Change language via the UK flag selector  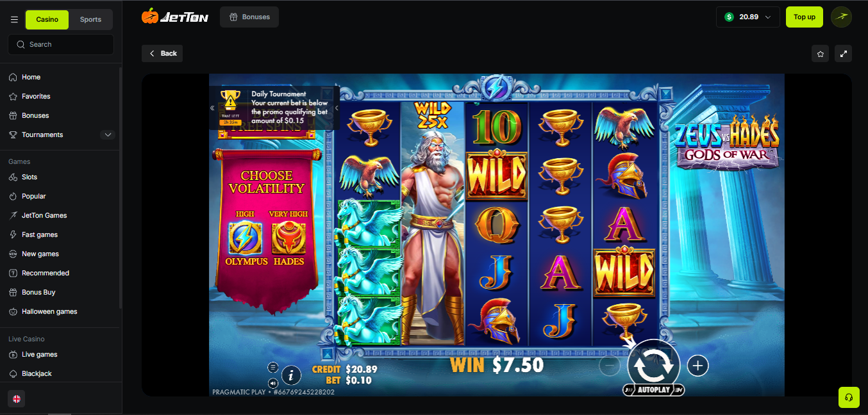pyautogui.click(x=17, y=398)
